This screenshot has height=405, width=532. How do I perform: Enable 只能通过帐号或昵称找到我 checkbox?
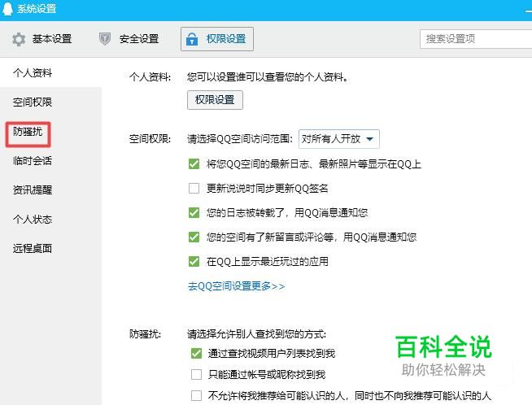(196, 374)
